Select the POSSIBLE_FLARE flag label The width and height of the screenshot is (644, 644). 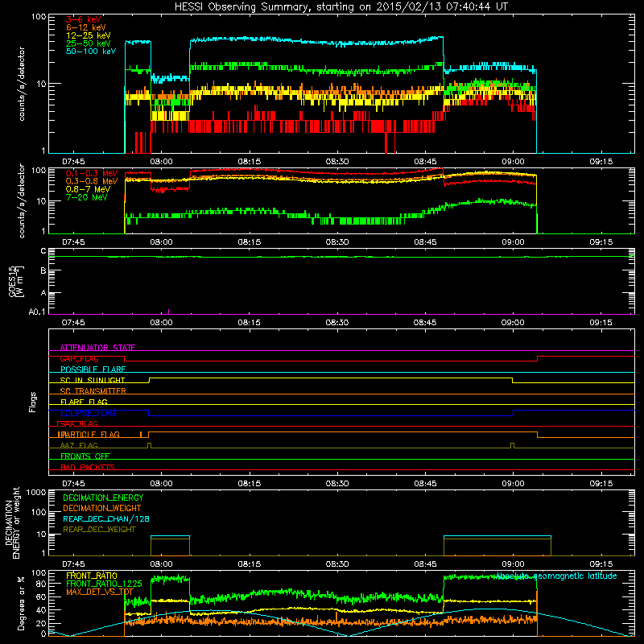93,369
